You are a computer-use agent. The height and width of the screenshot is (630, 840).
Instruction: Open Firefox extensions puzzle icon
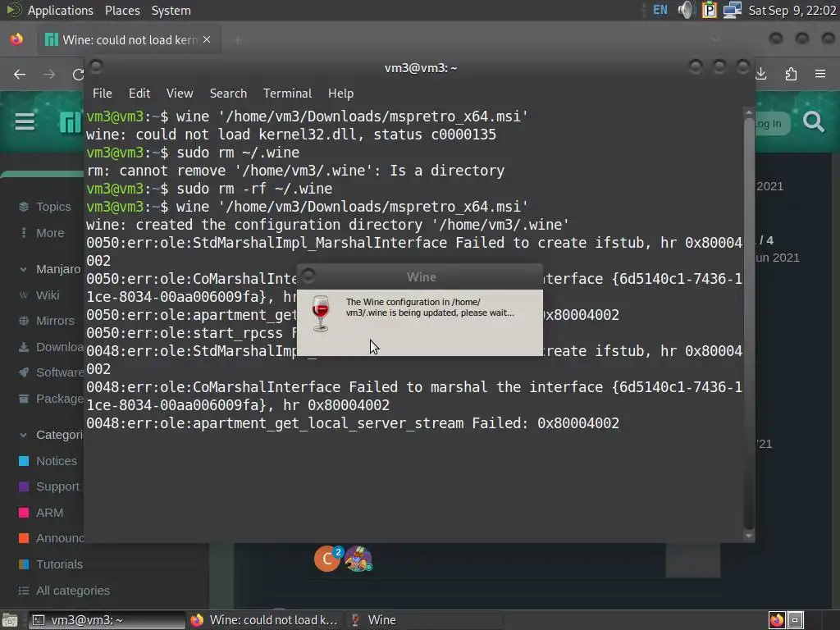[791, 74]
